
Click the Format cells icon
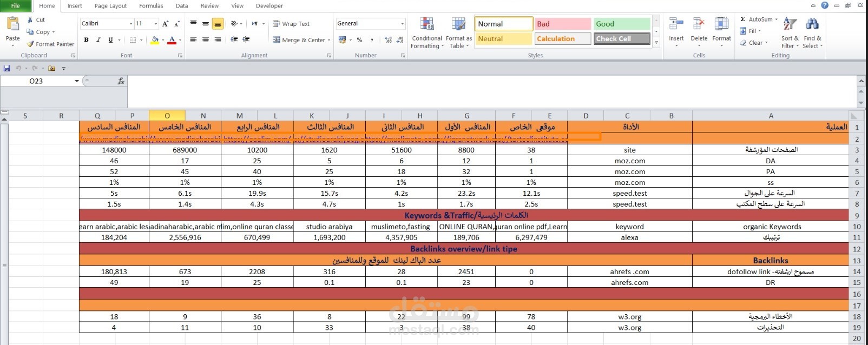(721, 24)
